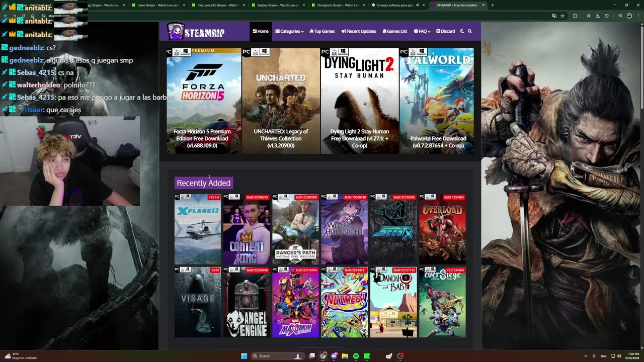Open the taskbar clock and date
Viewport: 644px width, 362px height.
(632, 356)
